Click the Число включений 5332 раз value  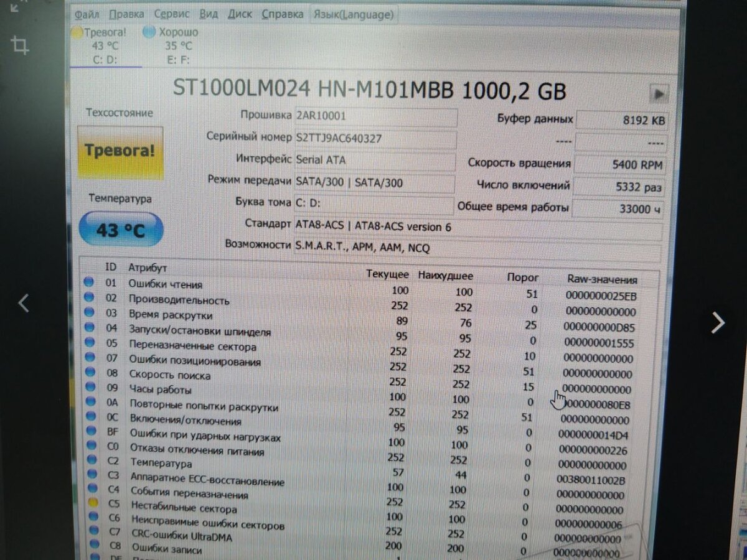(x=620, y=187)
